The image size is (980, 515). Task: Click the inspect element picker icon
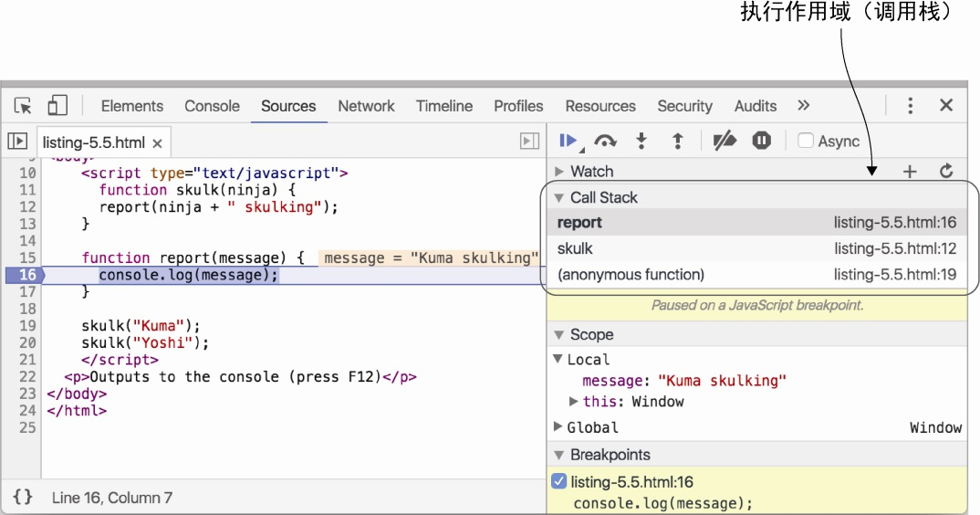pos(24,106)
